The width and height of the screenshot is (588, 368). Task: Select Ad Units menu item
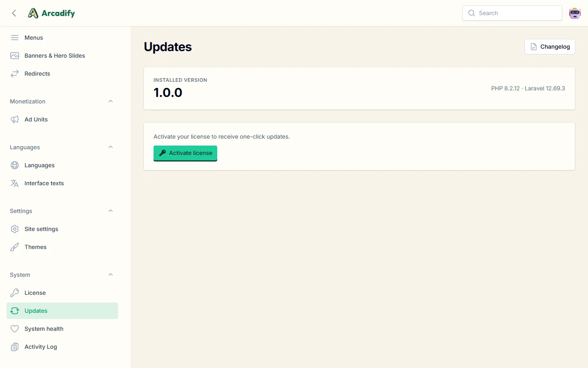[x=62, y=119]
